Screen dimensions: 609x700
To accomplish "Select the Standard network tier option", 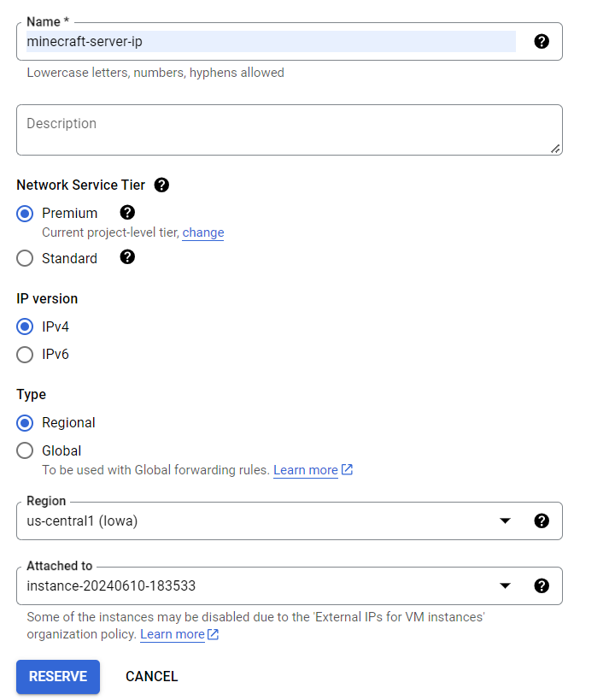I will 26,258.
